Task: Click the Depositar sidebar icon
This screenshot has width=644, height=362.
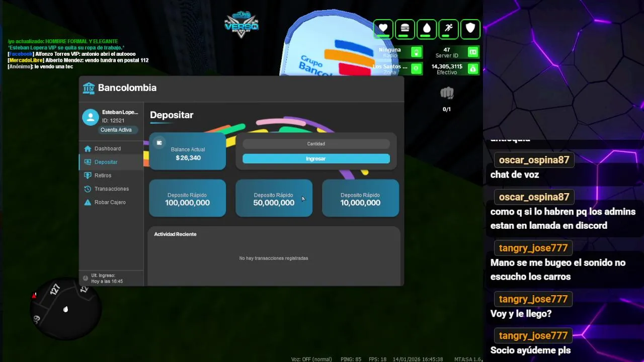Action: (88, 162)
